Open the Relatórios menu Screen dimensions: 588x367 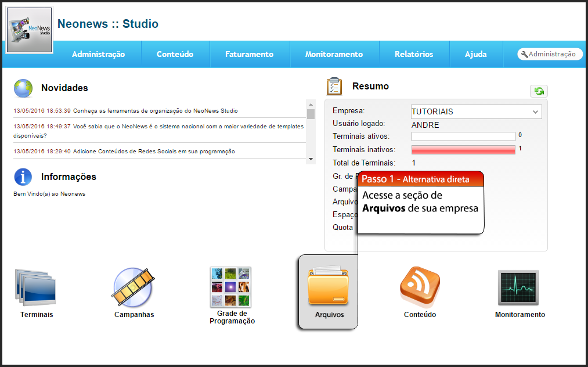tap(414, 54)
